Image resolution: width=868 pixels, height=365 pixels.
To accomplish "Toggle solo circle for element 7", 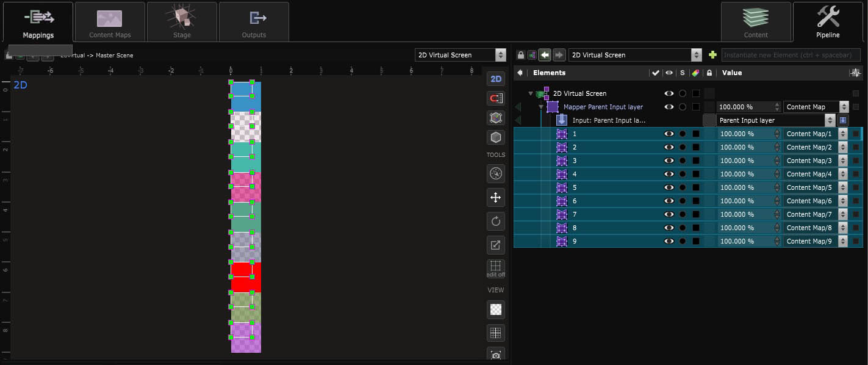I will click(683, 214).
